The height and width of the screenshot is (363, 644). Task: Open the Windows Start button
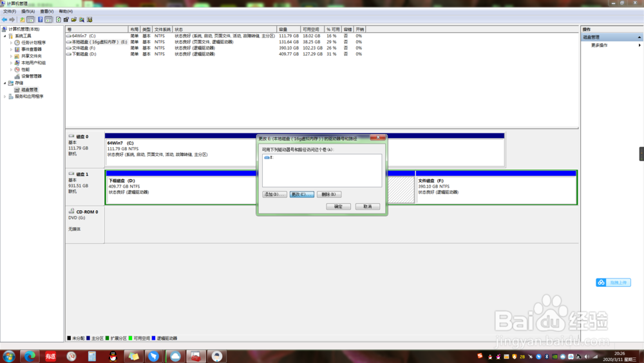pyautogui.click(x=8, y=356)
